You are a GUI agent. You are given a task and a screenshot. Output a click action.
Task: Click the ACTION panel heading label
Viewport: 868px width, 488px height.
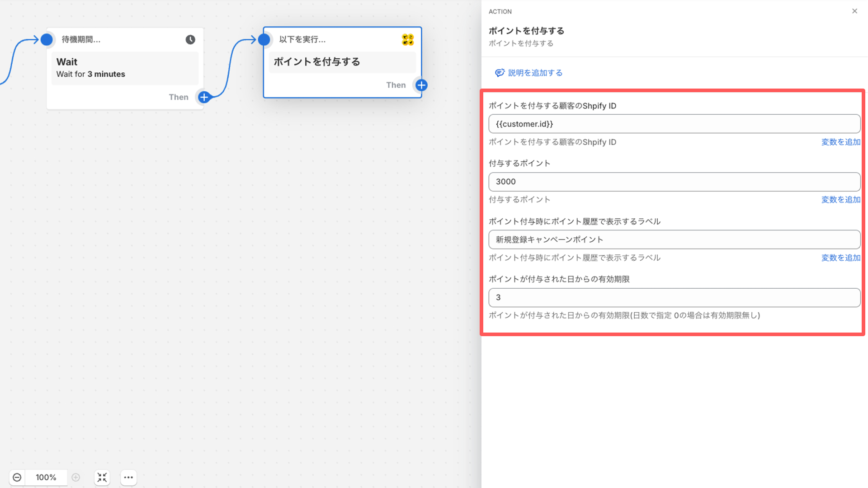pyautogui.click(x=500, y=12)
